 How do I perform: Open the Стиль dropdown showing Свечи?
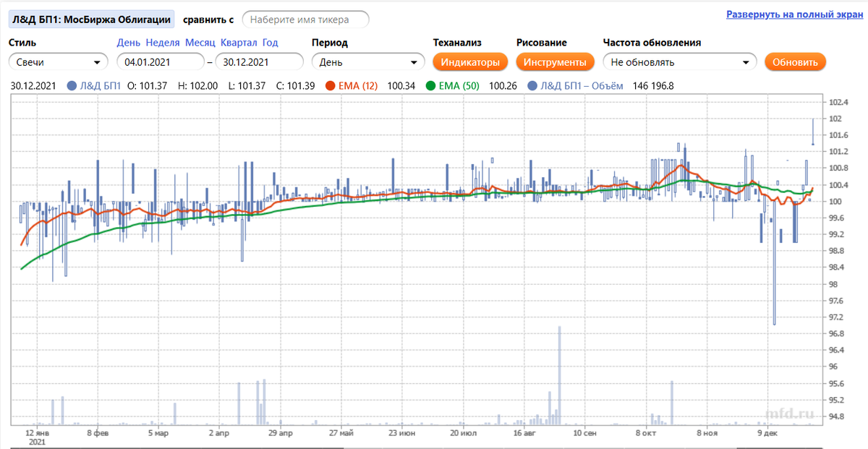coord(58,62)
